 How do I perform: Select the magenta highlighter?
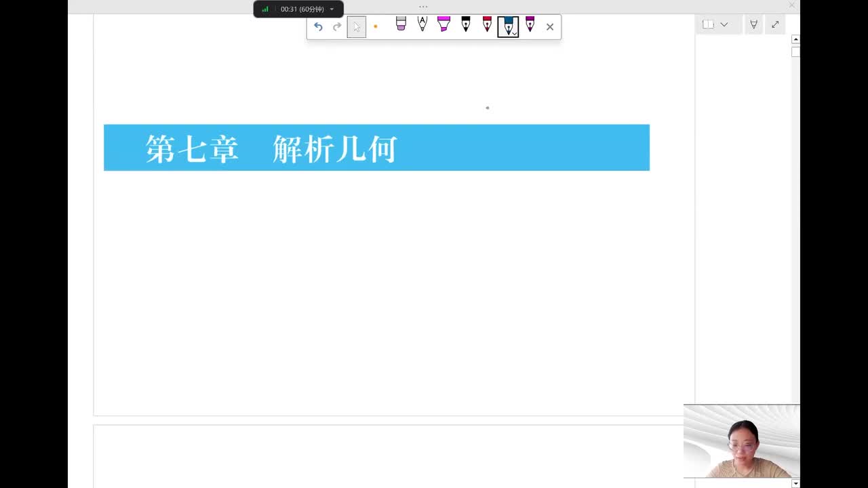click(443, 24)
